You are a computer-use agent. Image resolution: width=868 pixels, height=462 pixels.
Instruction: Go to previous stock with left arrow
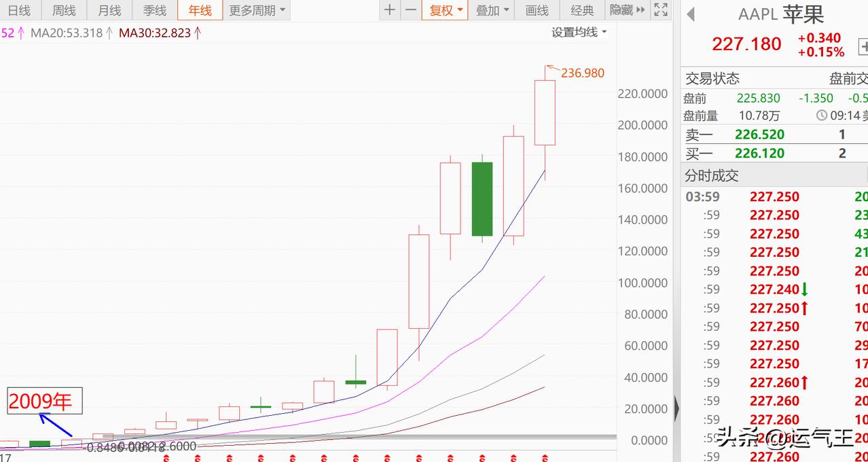[691, 14]
